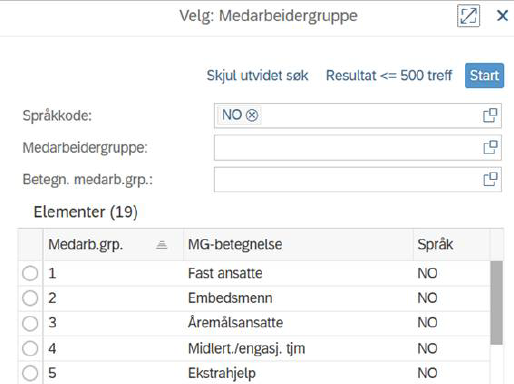Click the Språkkode: field label

(x=57, y=116)
